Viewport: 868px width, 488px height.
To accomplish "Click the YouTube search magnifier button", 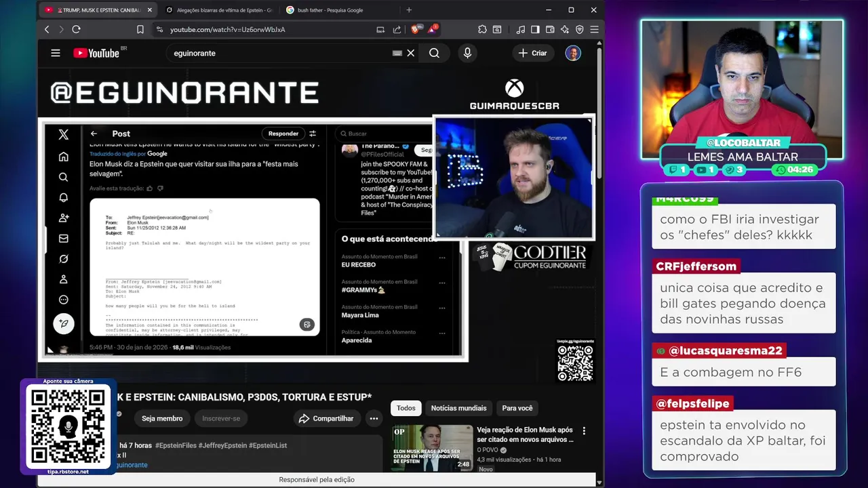I will click(434, 53).
